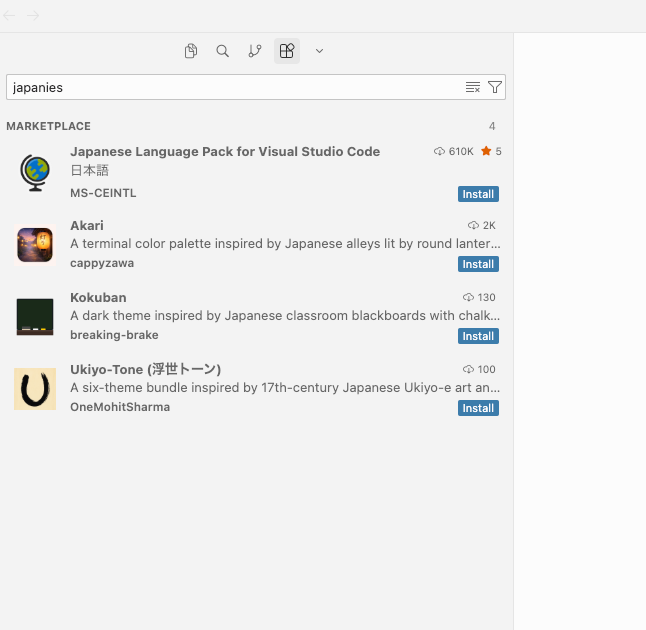The image size is (646, 630).
Task: Open the Ukiyo-Tone brush circle thumbnail
Action: 35,389
